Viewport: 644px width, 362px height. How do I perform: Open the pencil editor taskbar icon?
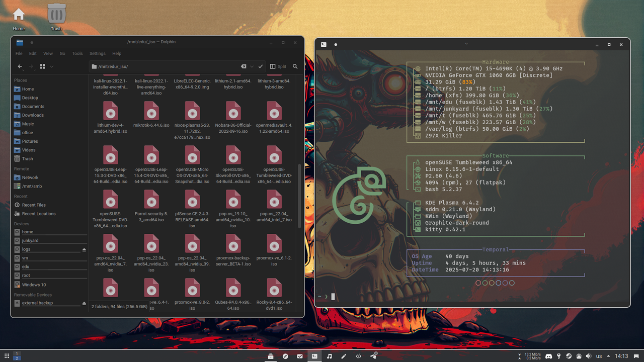[x=344, y=356]
